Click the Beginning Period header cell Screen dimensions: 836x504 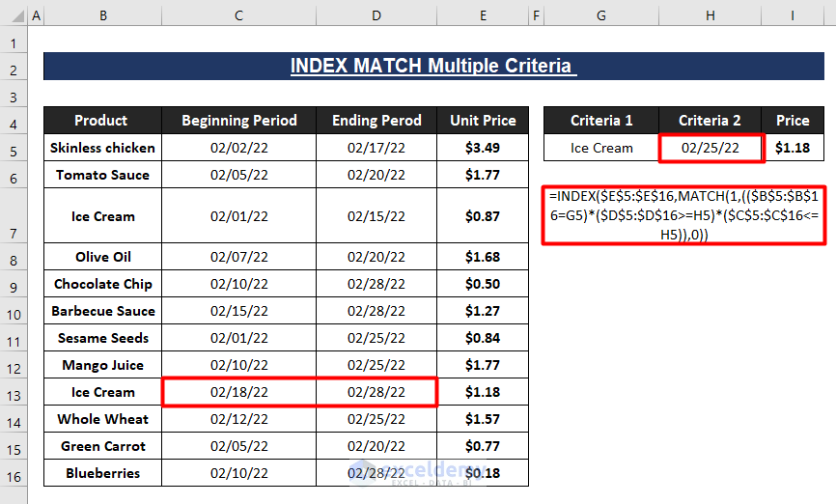coord(239,121)
